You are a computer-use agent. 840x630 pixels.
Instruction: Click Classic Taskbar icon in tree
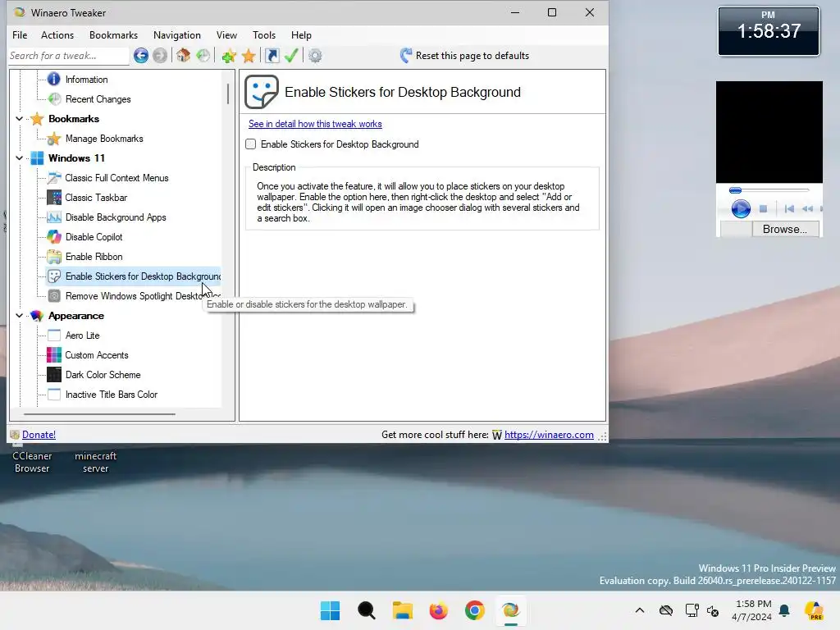pyautogui.click(x=54, y=198)
